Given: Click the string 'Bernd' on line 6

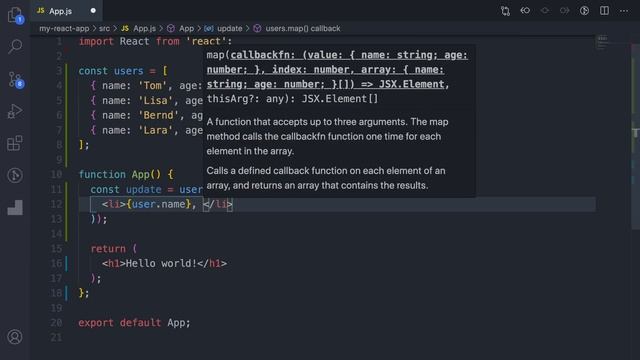Looking at the screenshot, I should click(x=159, y=115).
